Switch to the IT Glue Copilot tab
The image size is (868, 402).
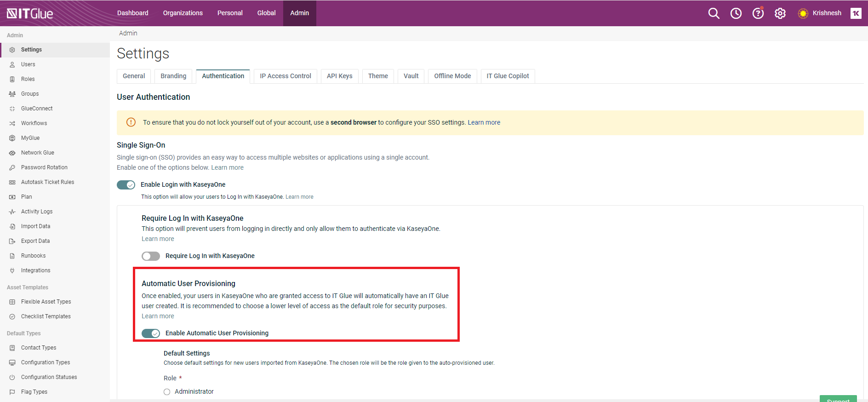[508, 76]
